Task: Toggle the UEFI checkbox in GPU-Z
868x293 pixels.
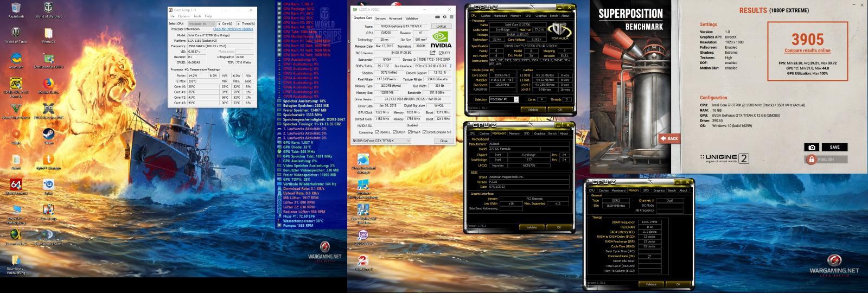Action: [x=439, y=53]
